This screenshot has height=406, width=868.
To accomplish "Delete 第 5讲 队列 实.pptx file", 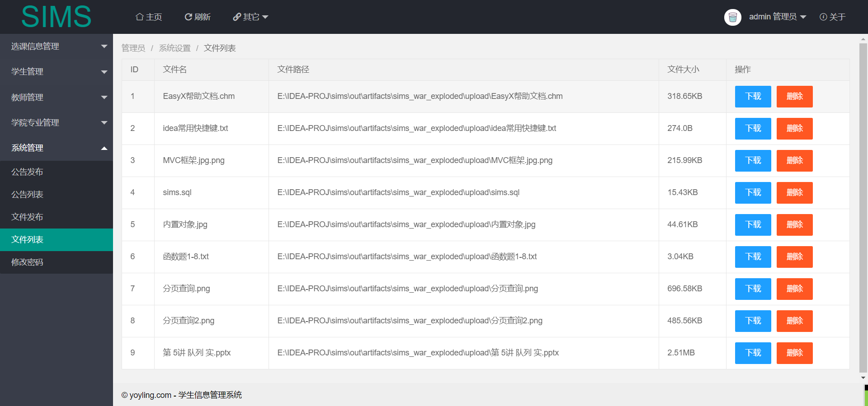I will coord(794,353).
